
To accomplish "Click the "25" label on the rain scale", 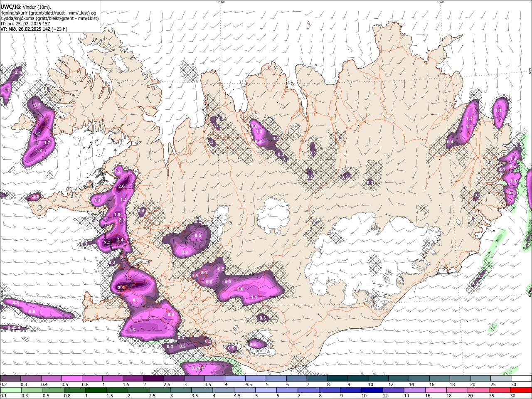I will click(492, 396).
